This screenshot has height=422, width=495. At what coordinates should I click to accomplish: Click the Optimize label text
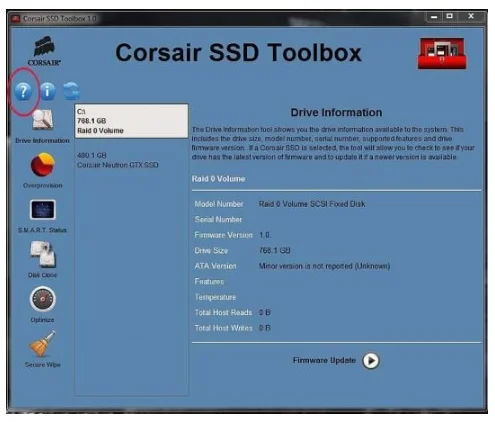[x=42, y=320]
